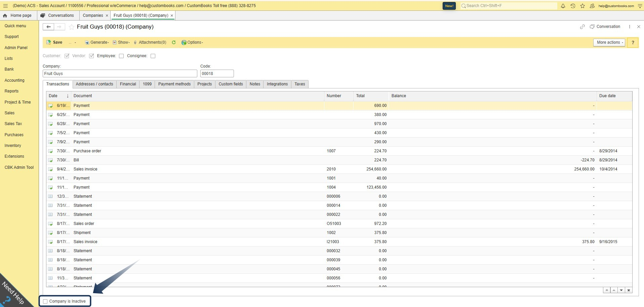This screenshot has width=644, height=307.
Task: Jump to last row list button
Action: tap(629, 290)
